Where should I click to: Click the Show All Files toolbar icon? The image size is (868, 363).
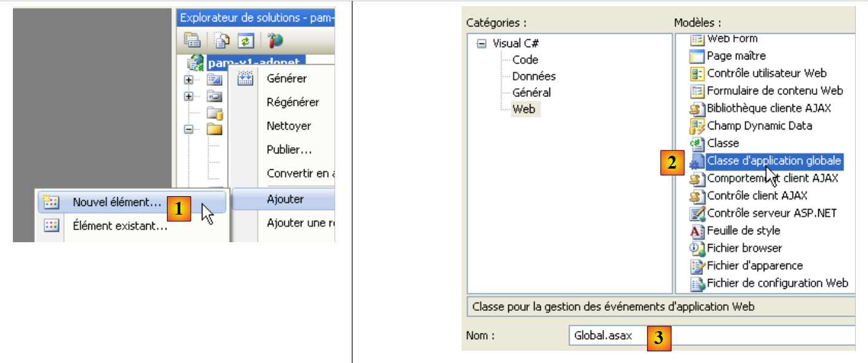tap(222, 40)
